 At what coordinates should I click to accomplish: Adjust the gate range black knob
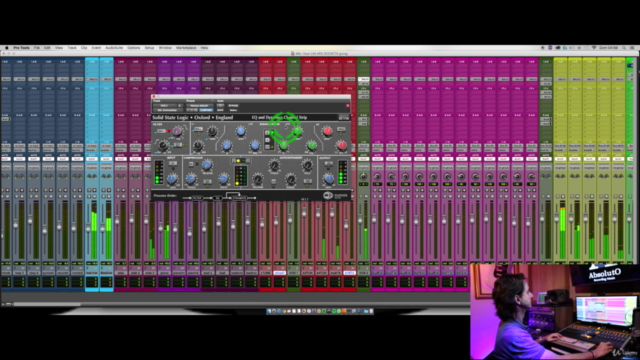[x=291, y=179]
